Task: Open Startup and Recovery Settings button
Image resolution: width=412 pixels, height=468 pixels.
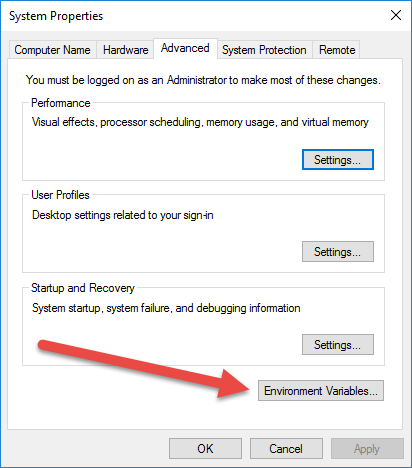Action: (x=338, y=345)
